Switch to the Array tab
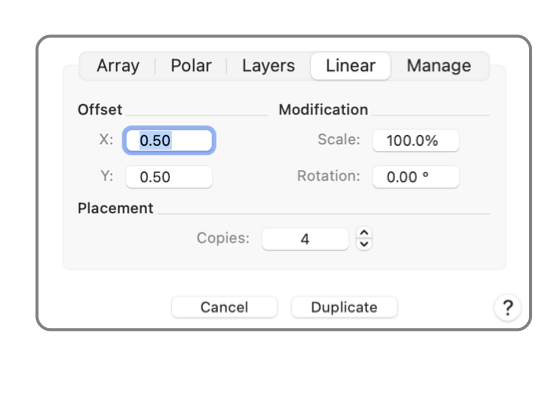This screenshot has height=400, width=560. pyautogui.click(x=118, y=66)
